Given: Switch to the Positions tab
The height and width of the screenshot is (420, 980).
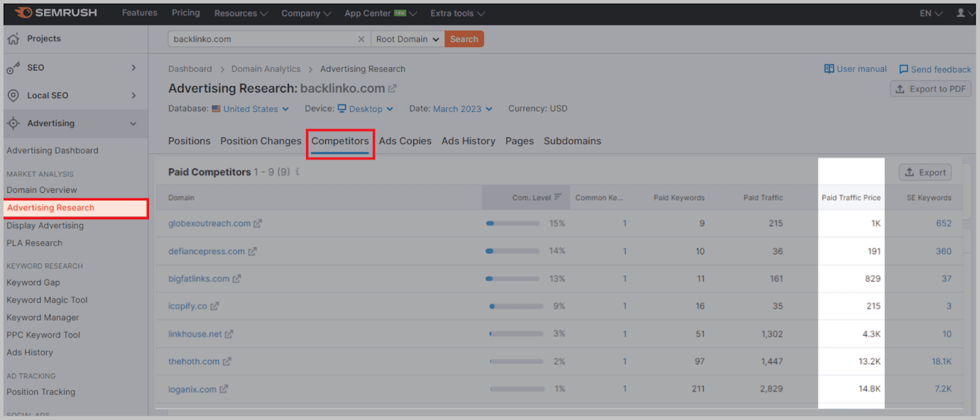Looking at the screenshot, I should click(189, 141).
